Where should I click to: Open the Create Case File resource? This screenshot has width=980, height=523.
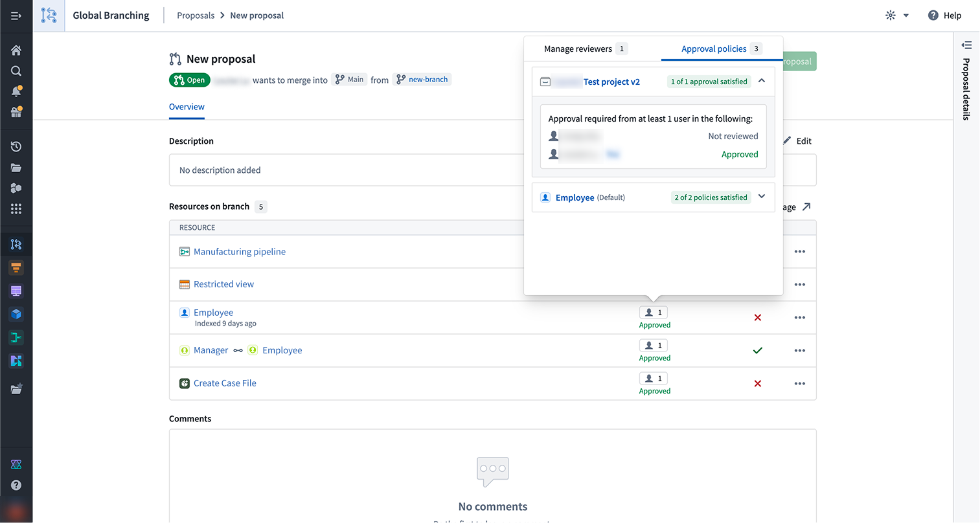click(x=225, y=383)
